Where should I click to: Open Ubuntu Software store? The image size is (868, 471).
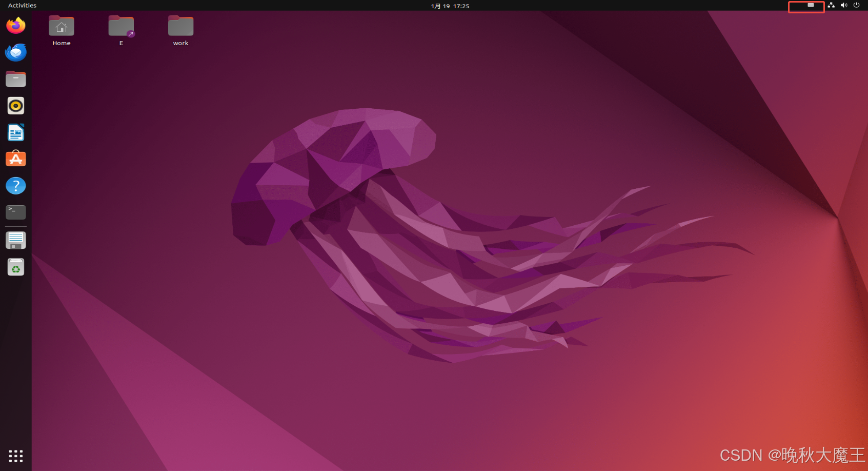click(16, 159)
